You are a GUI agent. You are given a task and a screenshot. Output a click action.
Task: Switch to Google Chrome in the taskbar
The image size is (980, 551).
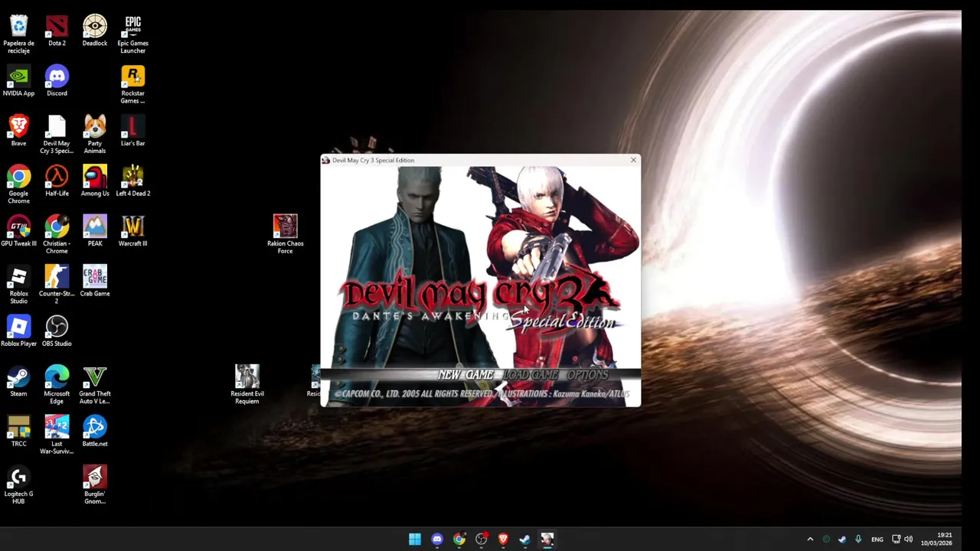(x=459, y=540)
